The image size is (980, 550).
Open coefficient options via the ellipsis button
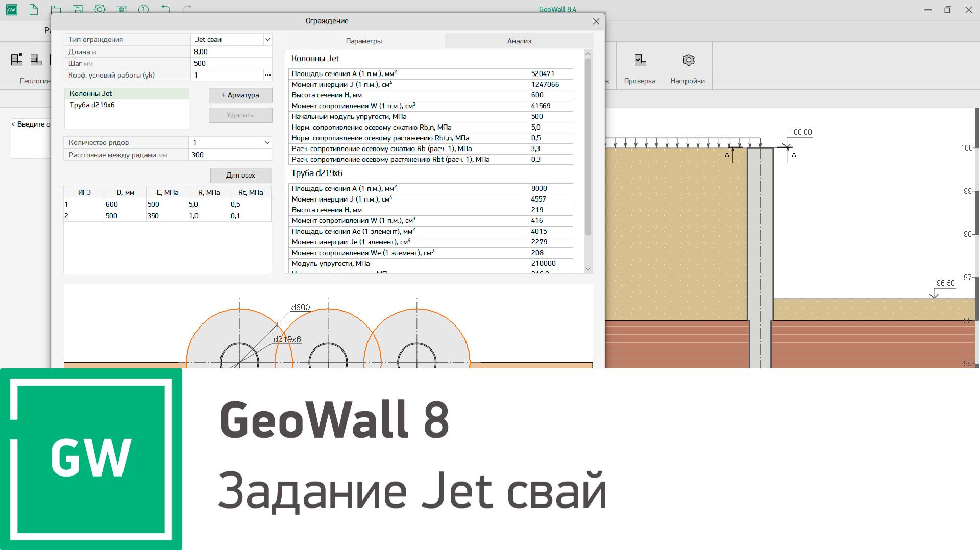click(x=267, y=74)
